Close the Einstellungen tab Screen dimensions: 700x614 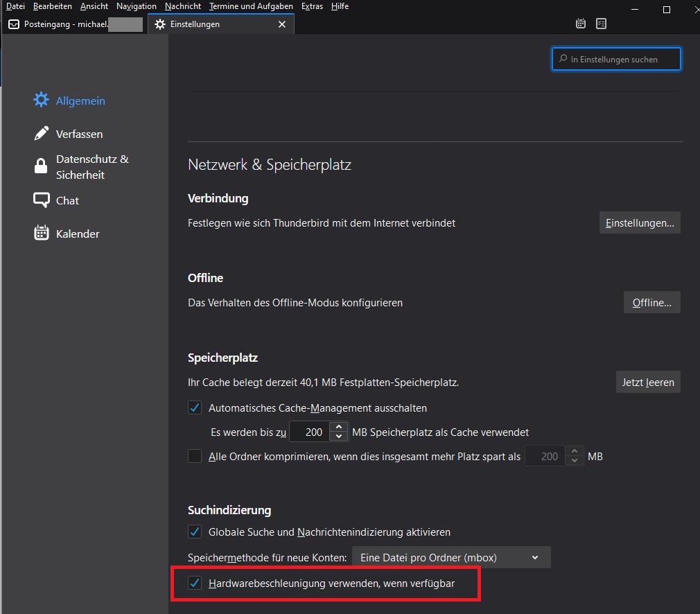281,24
